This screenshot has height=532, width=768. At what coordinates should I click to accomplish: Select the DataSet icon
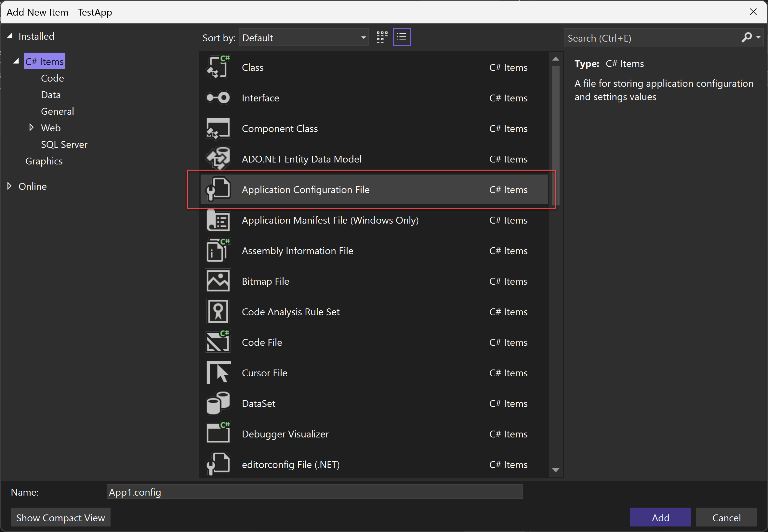point(218,403)
